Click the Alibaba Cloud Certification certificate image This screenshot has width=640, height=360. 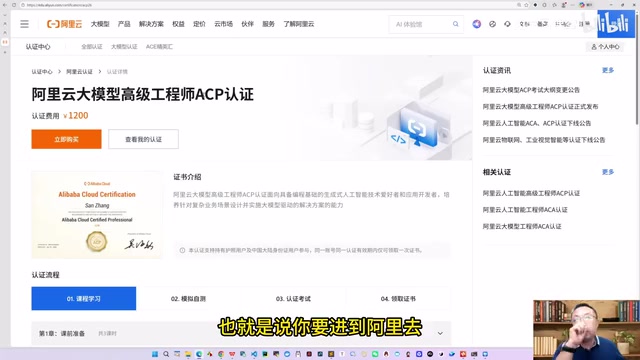[97, 215]
